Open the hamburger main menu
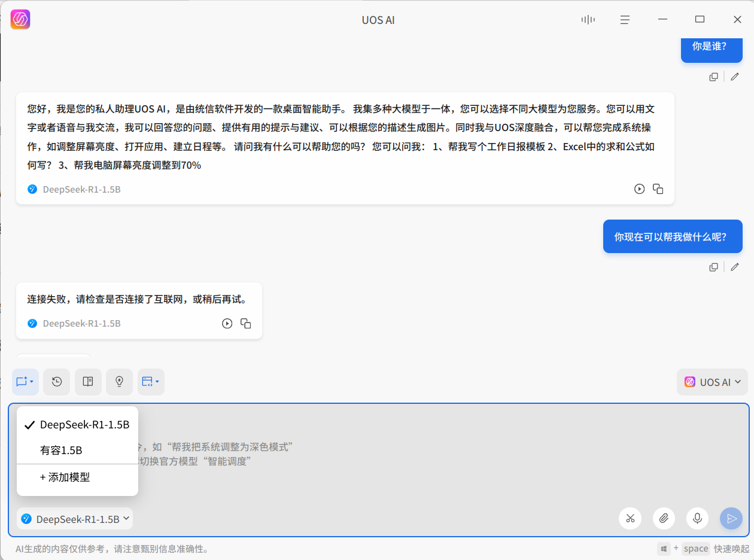The image size is (754, 560). coord(625,20)
